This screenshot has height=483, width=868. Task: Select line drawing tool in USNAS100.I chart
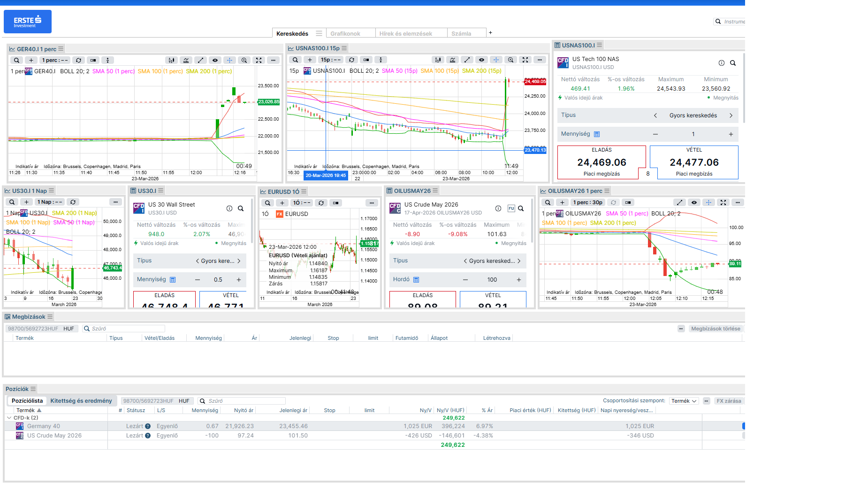[467, 60]
